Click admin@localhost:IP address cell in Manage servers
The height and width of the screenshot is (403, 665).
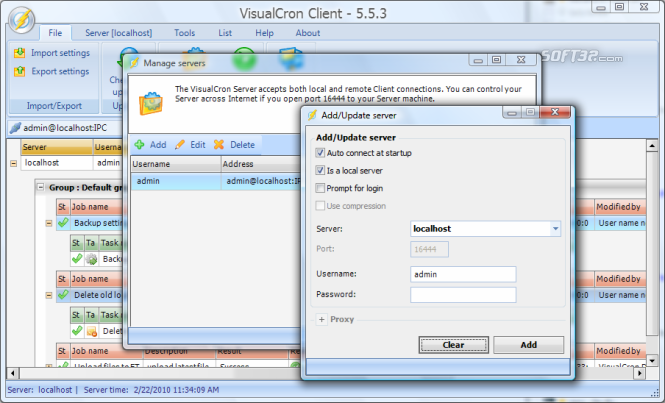pos(261,181)
